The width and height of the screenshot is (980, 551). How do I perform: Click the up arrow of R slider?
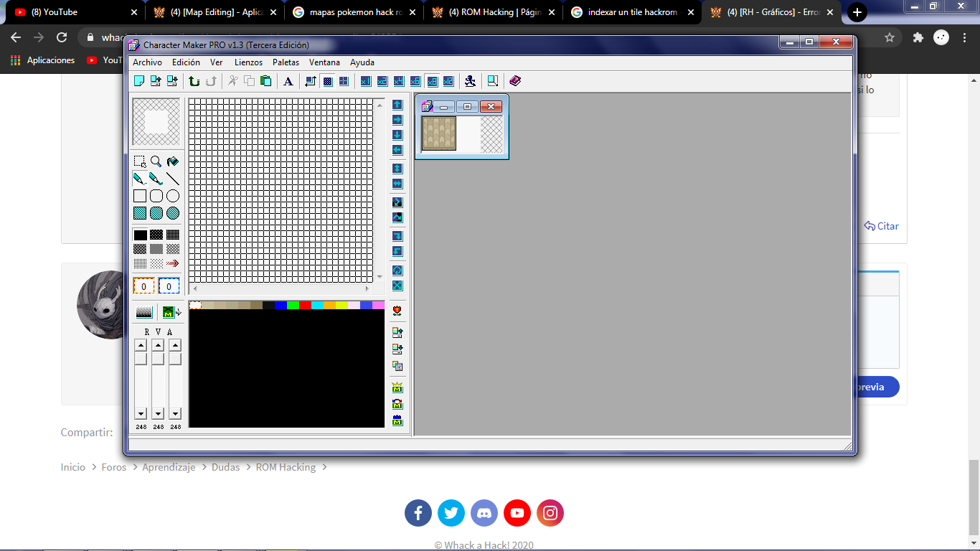click(141, 346)
